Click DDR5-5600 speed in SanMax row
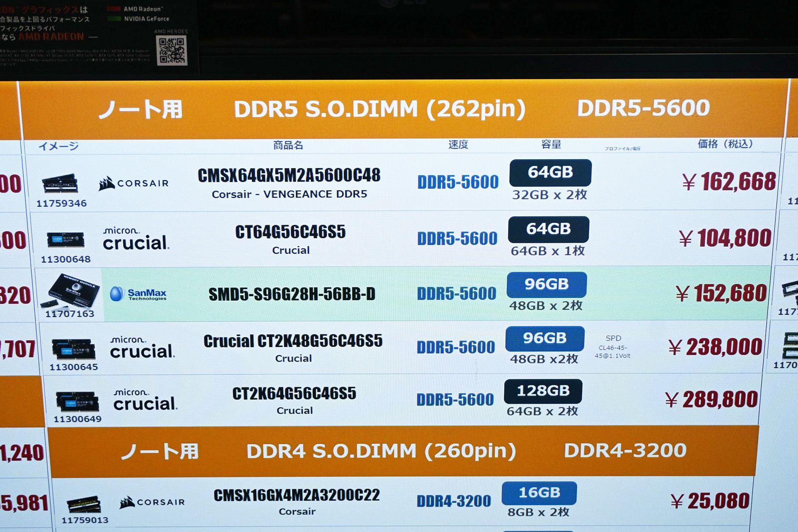Image resolution: width=798 pixels, height=532 pixels. (x=456, y=293)
